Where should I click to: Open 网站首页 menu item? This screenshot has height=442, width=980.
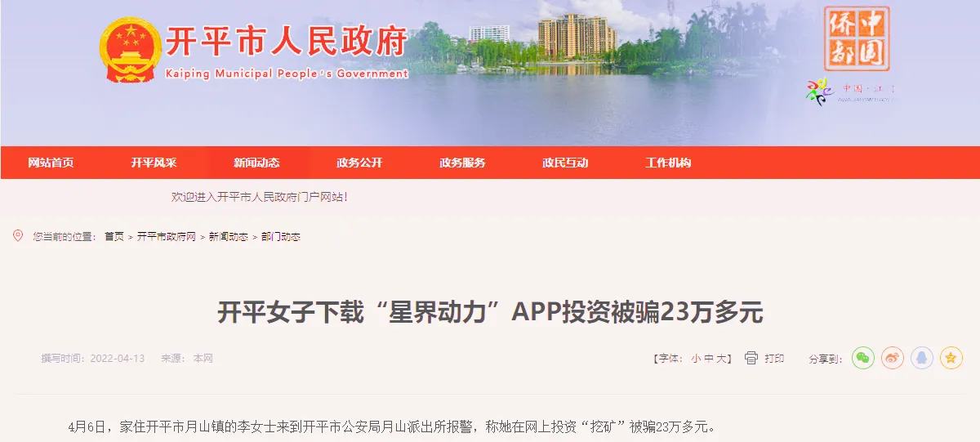click(51, 163)
